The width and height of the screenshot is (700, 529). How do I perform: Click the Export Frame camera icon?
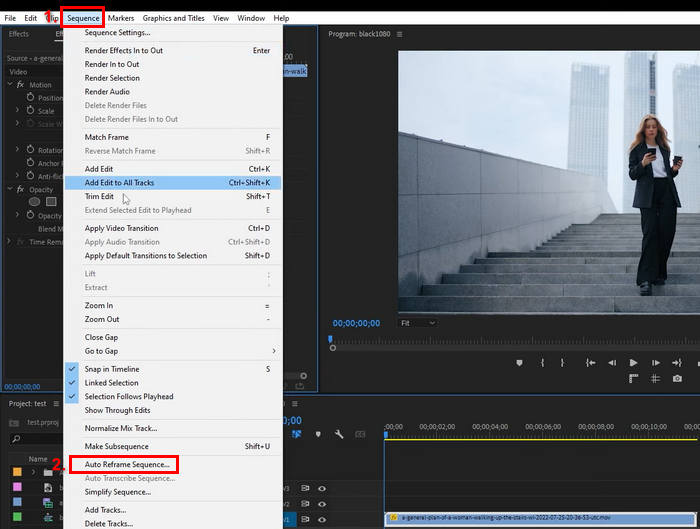point(677,379)
